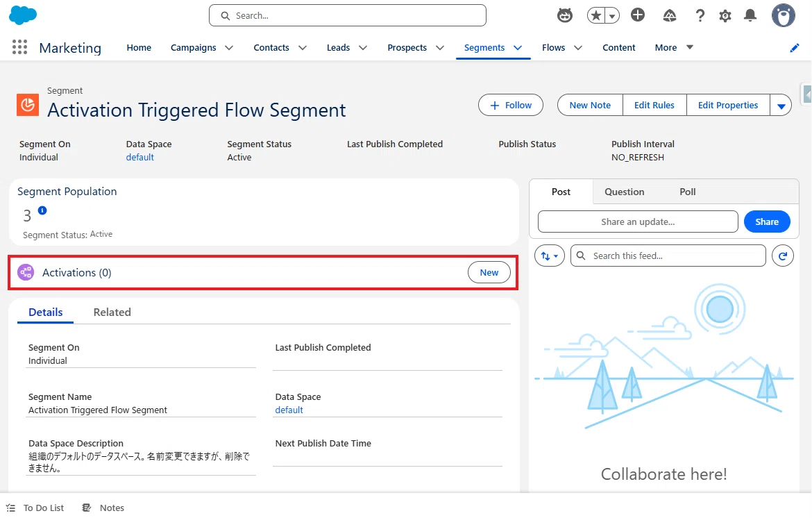Image resolution: width=812 pixels, height=518 pixels.
Task: Expand the Segments chevron menu
Action: pos(517,48)
